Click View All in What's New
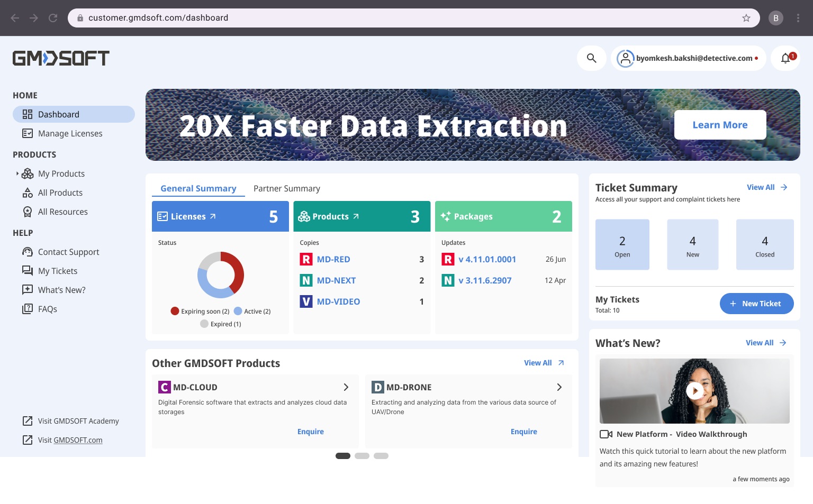The height and width of the screenshot is (504, 813). click(x=766, y=343)
